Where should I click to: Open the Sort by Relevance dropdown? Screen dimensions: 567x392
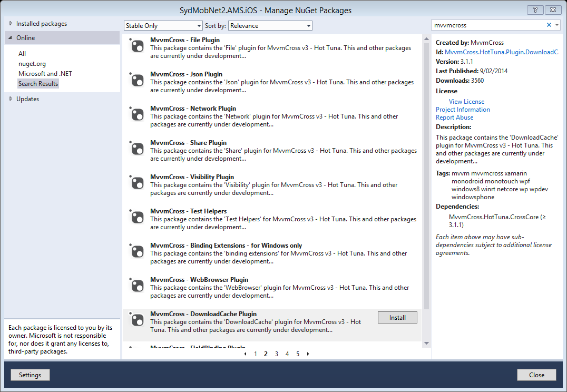(270, 25)
